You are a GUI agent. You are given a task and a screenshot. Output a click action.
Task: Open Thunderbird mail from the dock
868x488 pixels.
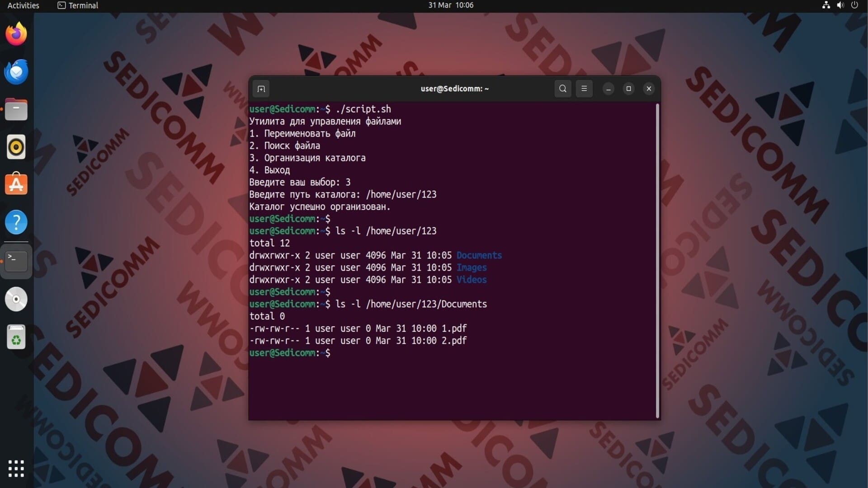pos(16,72)
